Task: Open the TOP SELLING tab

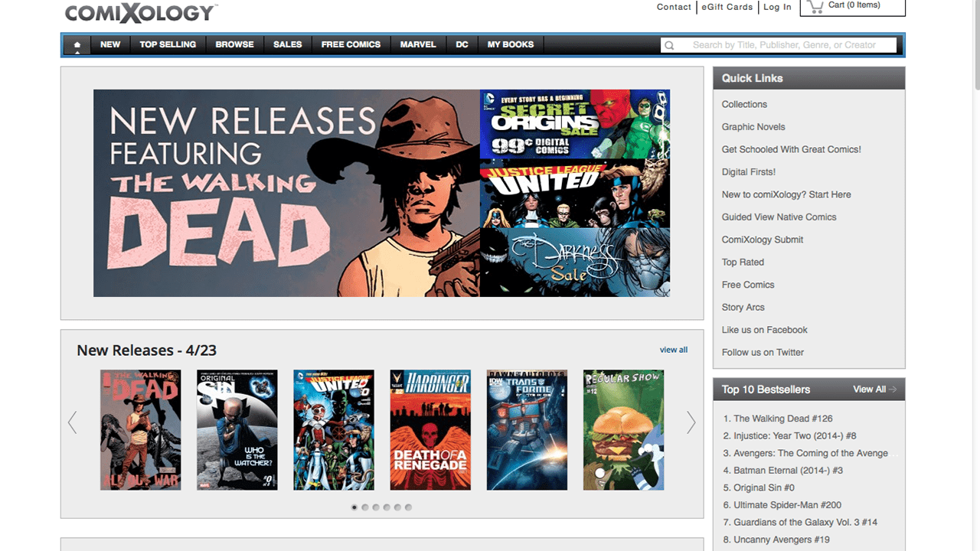Action: pyautogui.click(x=168, y=44)
